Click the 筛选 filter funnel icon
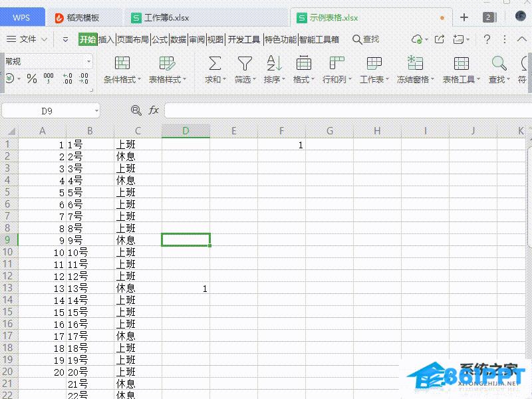The image size is (532, 399). (x=245, y=63)
